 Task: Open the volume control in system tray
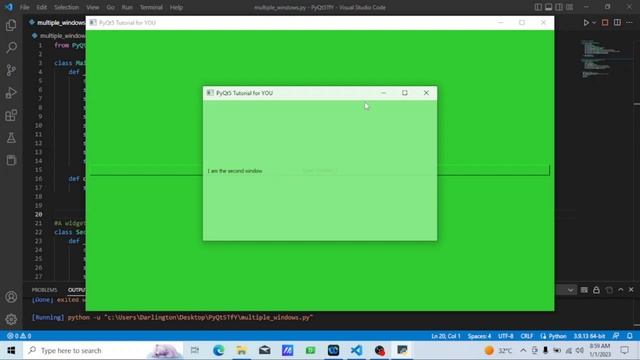tap(579, 350)
